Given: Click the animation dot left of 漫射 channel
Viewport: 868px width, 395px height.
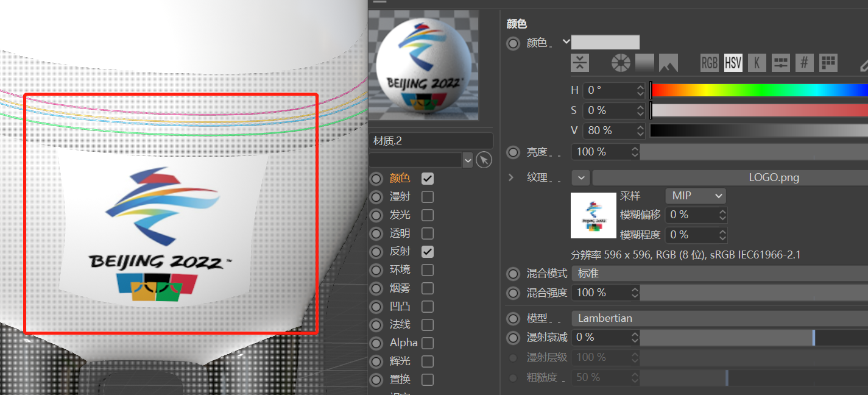Looking at the screenshot, I should (376, 197).
